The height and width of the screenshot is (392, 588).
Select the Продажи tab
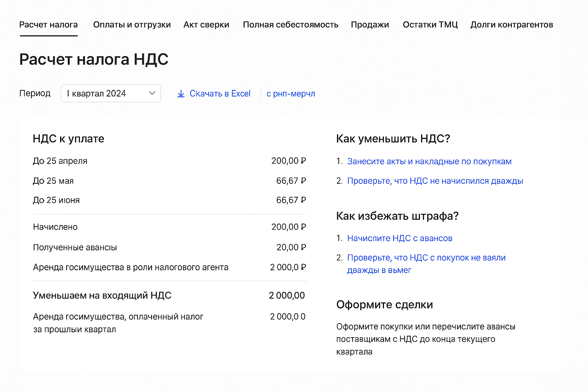pyautogui.click(x=370, y=24)
